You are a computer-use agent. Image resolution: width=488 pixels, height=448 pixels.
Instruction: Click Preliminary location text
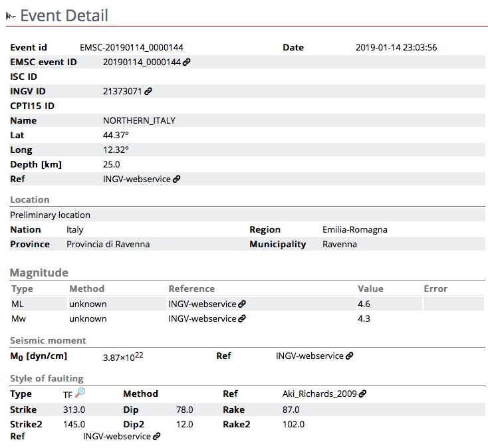pos(50,215)
